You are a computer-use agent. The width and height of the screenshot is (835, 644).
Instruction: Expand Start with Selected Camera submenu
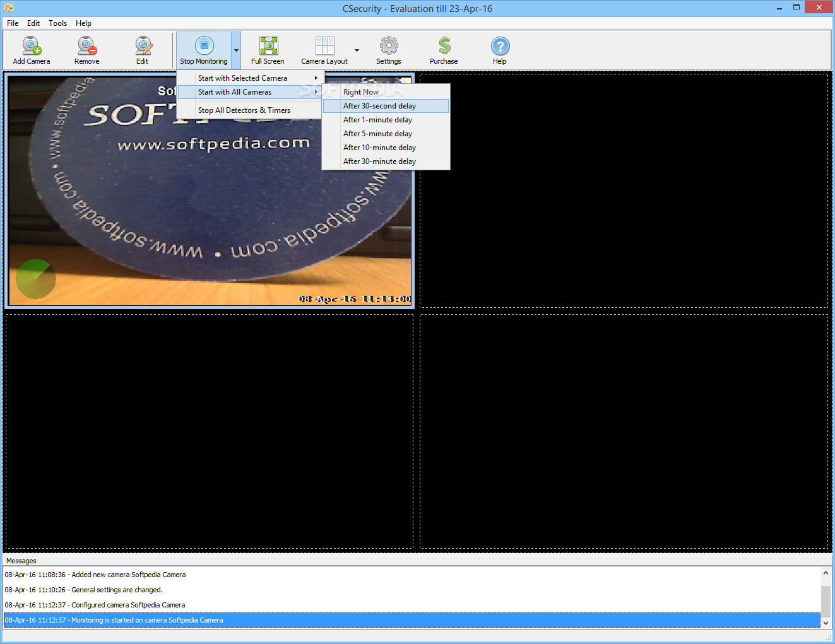[x=251, y=78]
